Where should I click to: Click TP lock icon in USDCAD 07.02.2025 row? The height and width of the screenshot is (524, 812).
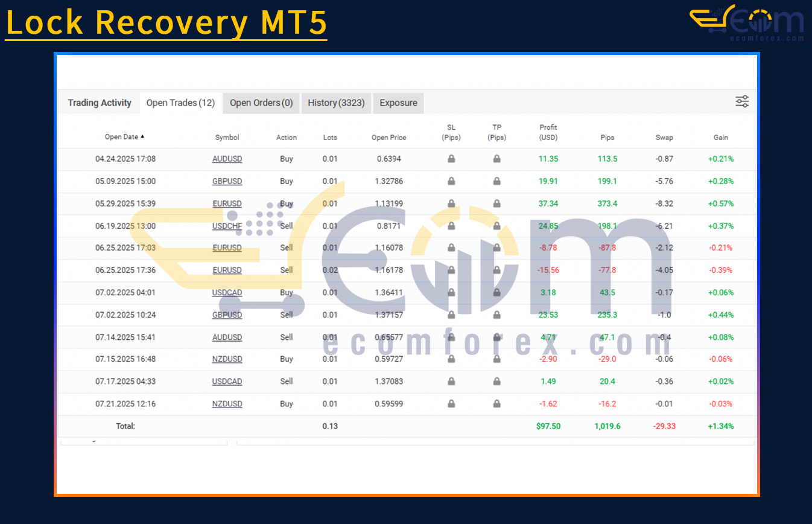pyautogui.click(x=496, y=292)
